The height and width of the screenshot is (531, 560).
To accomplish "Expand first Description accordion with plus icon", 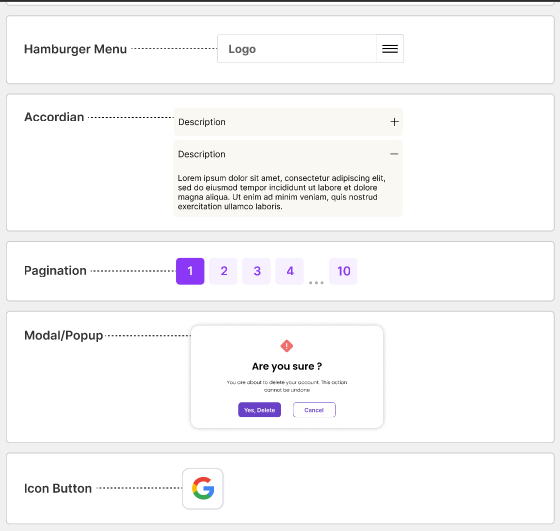I will (394, 122).
